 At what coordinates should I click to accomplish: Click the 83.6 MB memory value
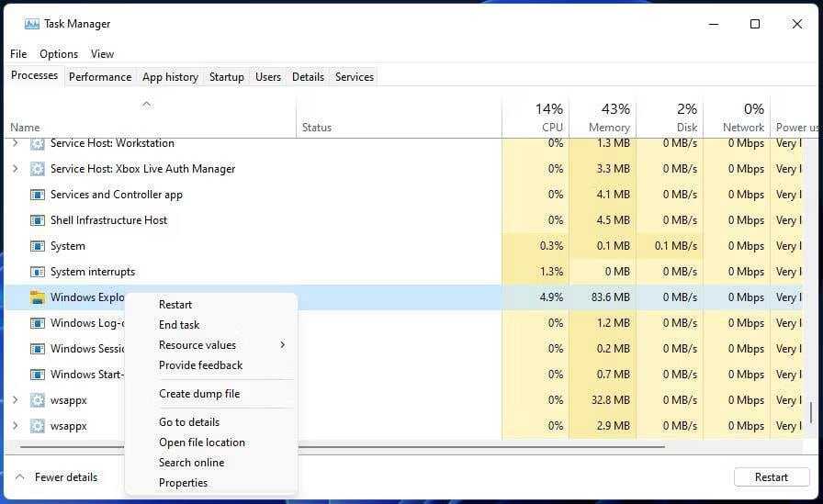pyautogui.click(x=610, y=297)
